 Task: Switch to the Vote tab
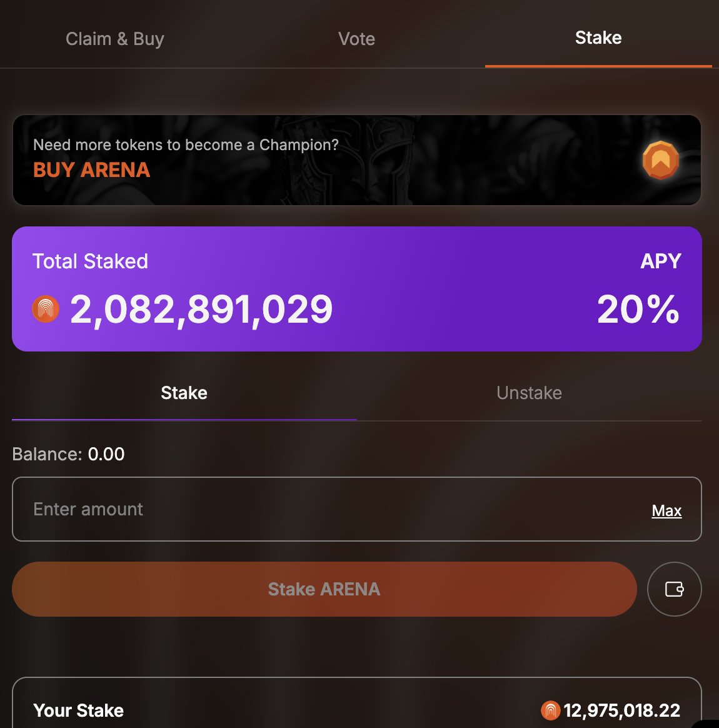(x=356, y=39)
